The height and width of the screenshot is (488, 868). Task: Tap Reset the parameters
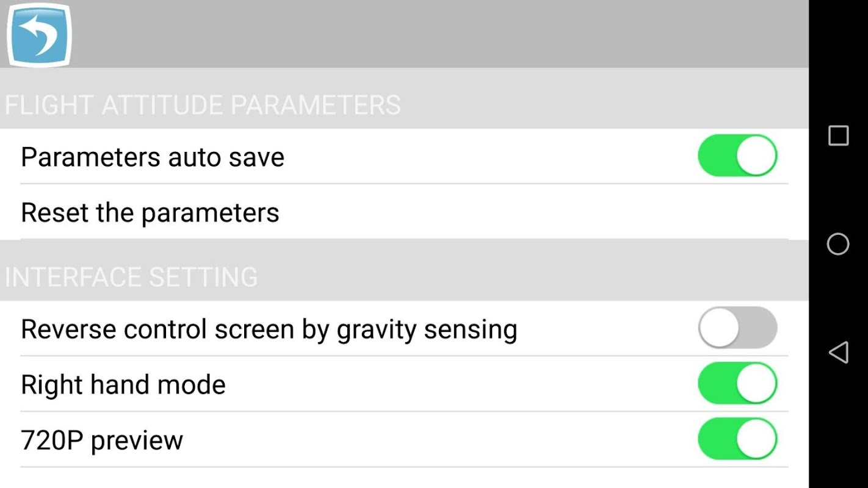[150, 212]
